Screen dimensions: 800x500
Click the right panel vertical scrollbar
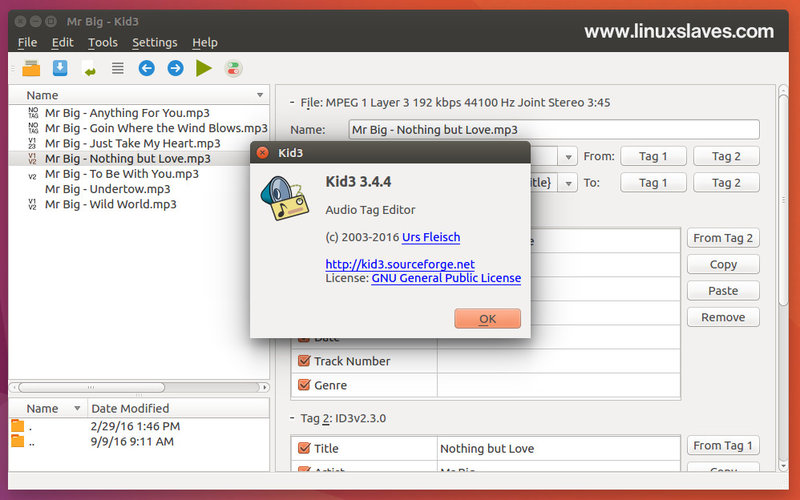tap(783, 199)
